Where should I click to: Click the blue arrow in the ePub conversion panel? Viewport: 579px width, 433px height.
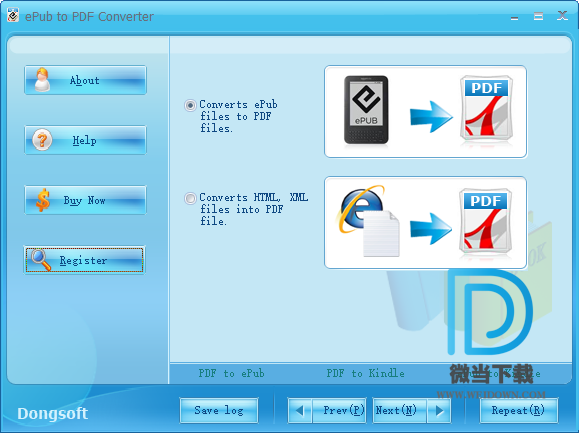coord(431,117)
